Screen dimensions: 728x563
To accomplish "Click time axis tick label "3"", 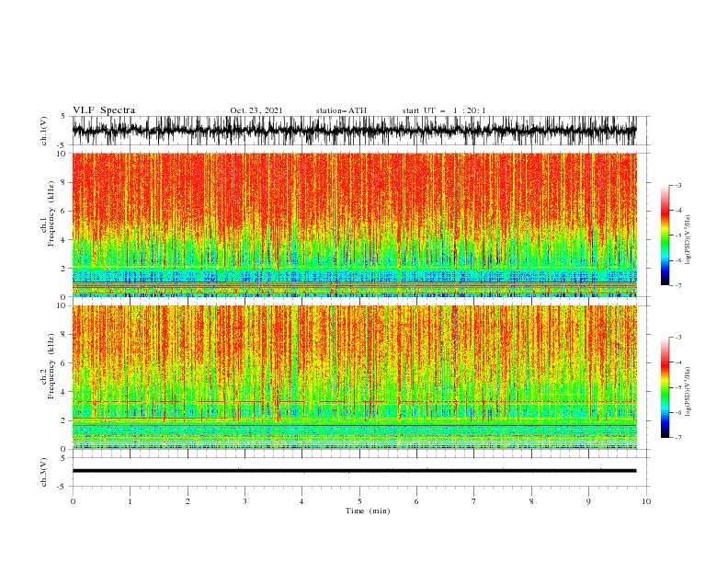I will point(245,501).
